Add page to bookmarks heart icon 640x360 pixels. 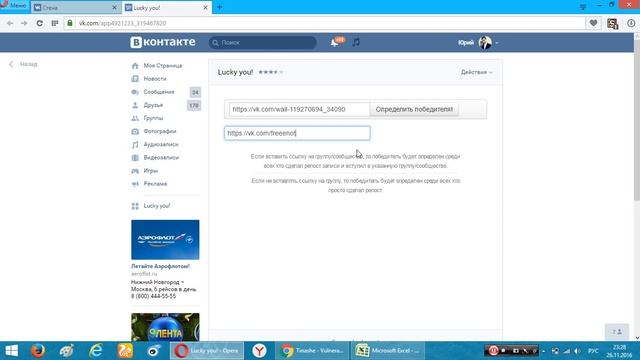593,23
